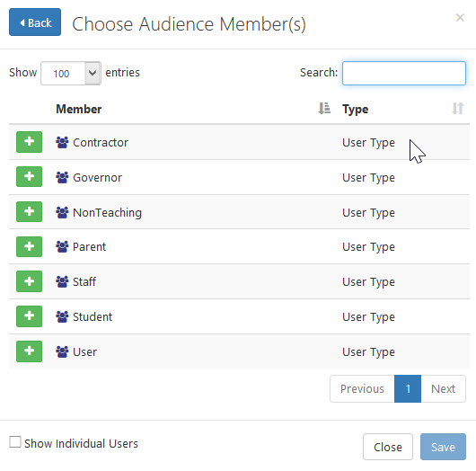Add the NonTeaching user type

(x=29, y=211)
